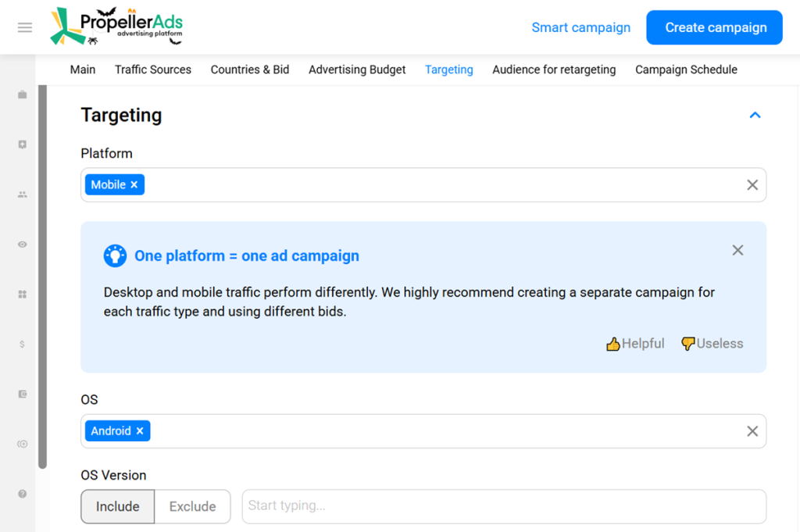Select Exclude for OS Version
Image resolution: width=800 pixels, height=532 pixels.
tap(192, 506)
